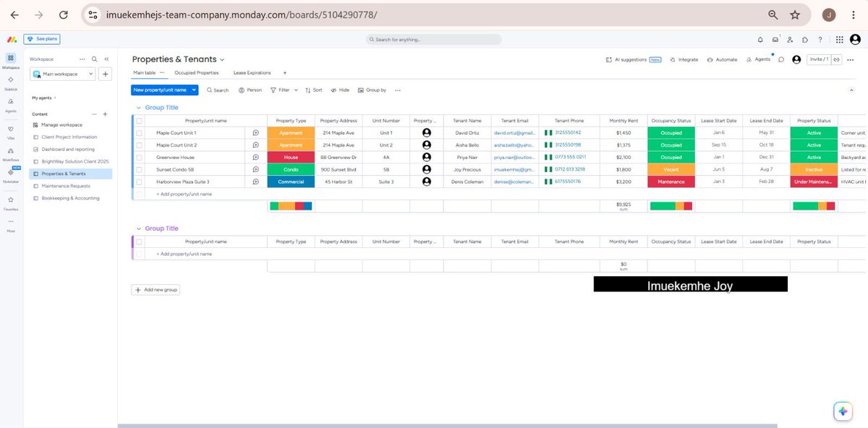Collapse the second Group Title (purple)
The width and height of the screenshot is (868, 428).
(x=138, y=228)
